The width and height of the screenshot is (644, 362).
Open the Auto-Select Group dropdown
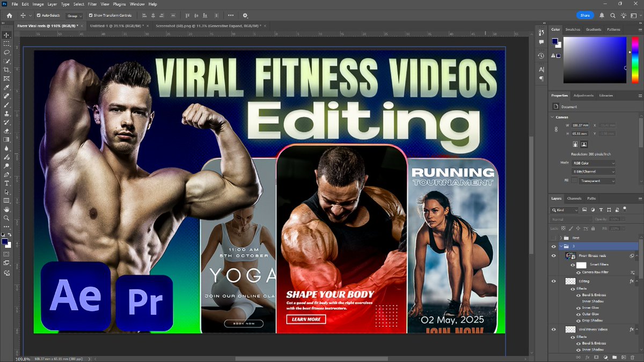[75, 16]
